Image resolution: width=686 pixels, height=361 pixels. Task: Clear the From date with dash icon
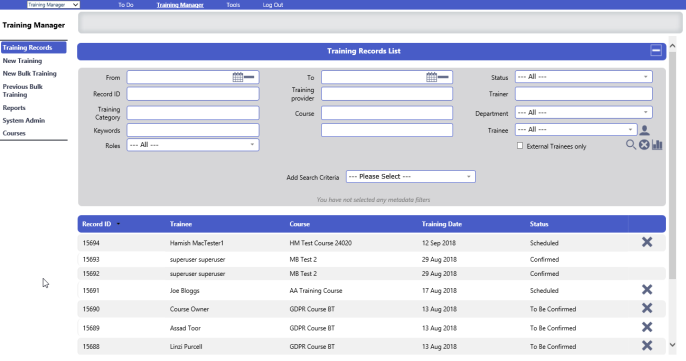249,77
